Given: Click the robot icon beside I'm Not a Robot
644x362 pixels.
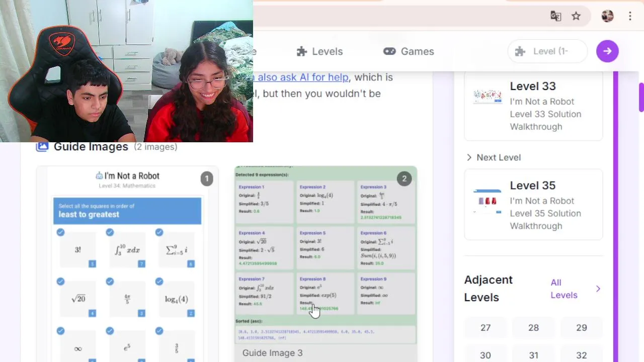Looking at the screenshot, I should tap(99, 175).
